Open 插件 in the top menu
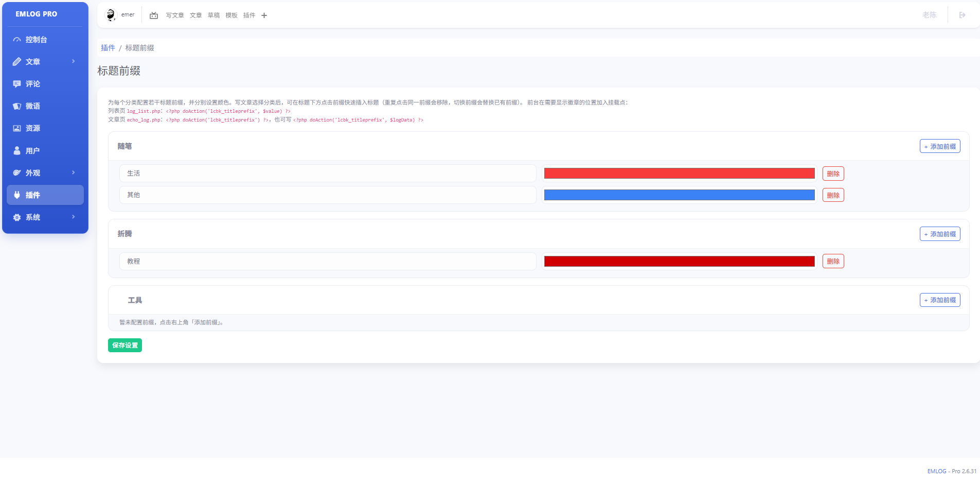 tap(249, 15)
